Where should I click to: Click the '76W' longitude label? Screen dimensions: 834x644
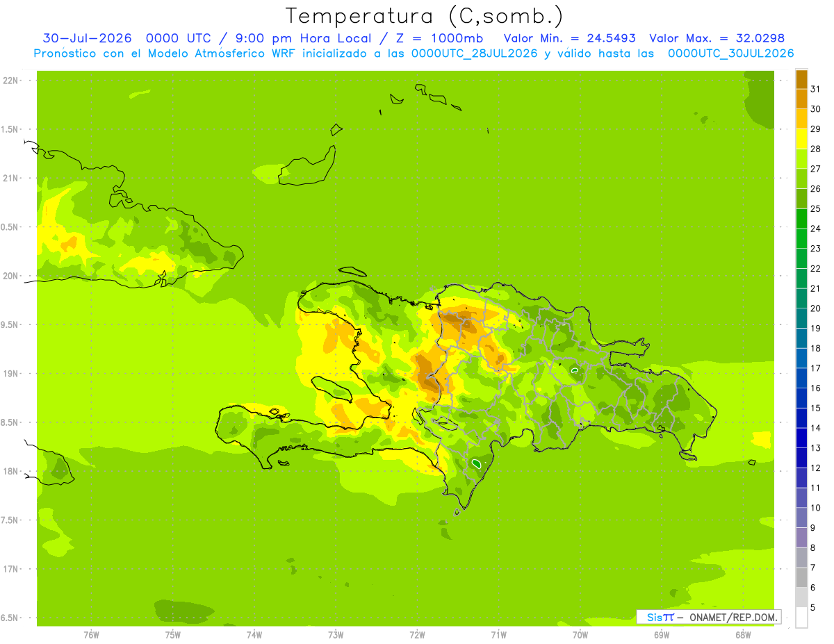[91, 635]
